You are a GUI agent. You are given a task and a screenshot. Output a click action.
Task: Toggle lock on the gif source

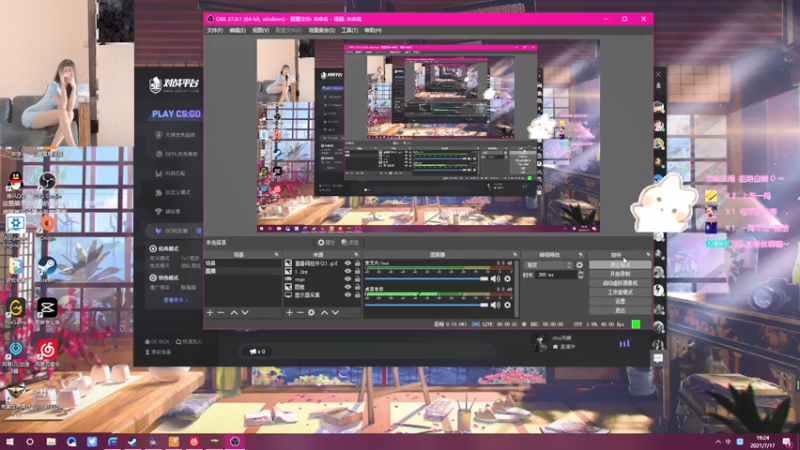357,263
